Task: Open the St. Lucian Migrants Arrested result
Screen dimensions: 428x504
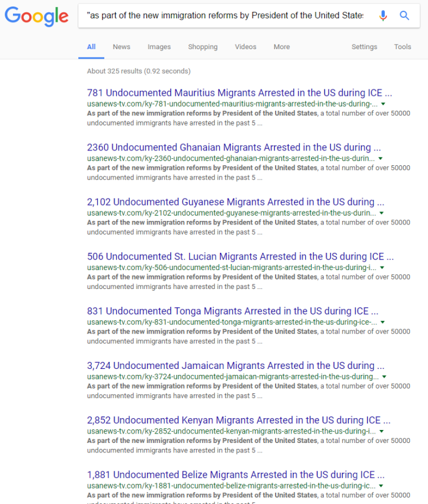Action: [240, 256]
